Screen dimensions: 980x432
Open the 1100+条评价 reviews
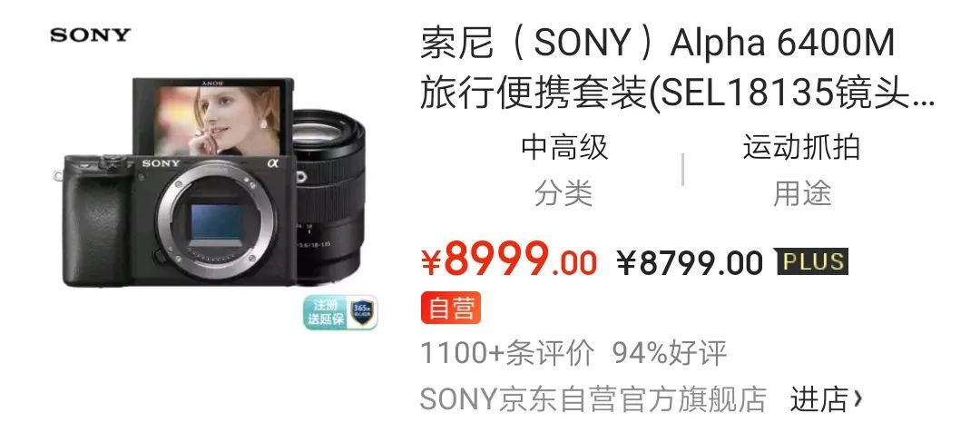point(507,354)
